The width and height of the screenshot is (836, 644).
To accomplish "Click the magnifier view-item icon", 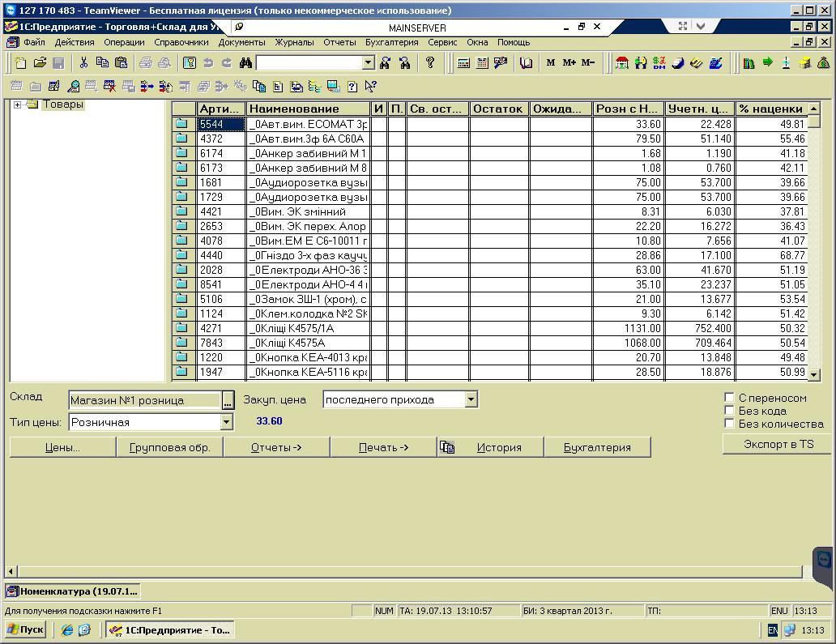I will coord(73,86).
